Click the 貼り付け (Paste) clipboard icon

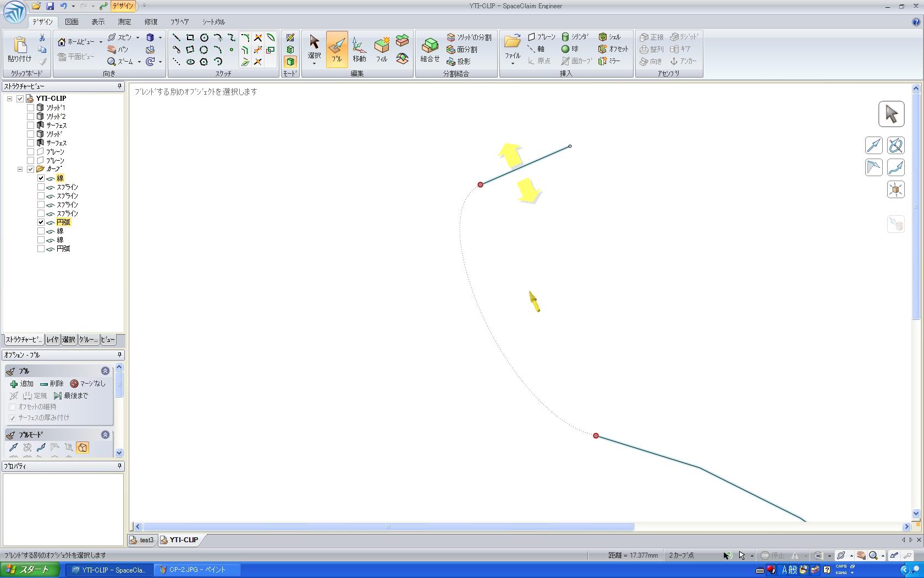pos(20,49)
